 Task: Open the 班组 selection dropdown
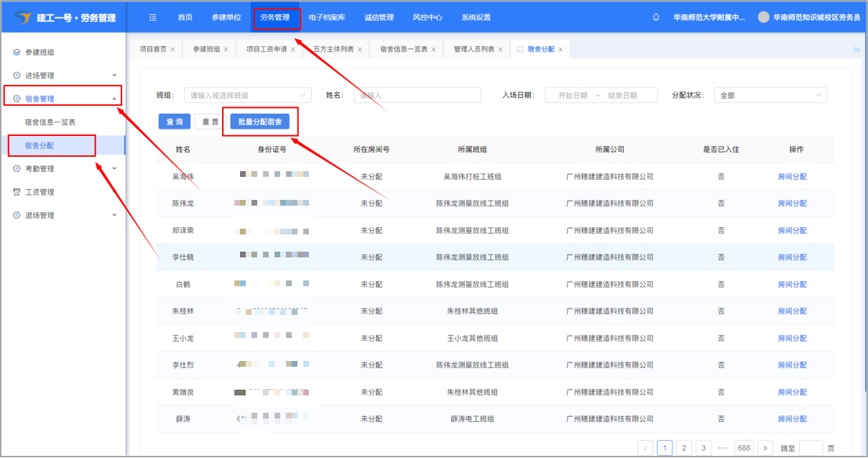point(248,96)
